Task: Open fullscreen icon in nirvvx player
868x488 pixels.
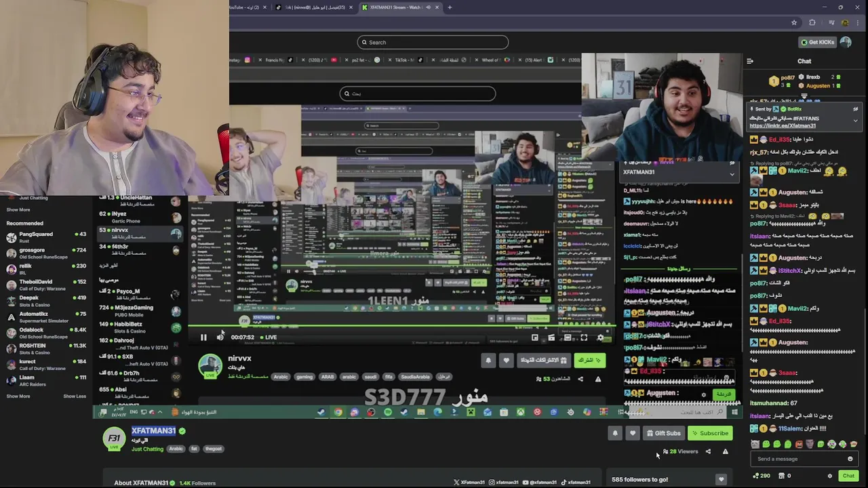Action: click(584, 337)
